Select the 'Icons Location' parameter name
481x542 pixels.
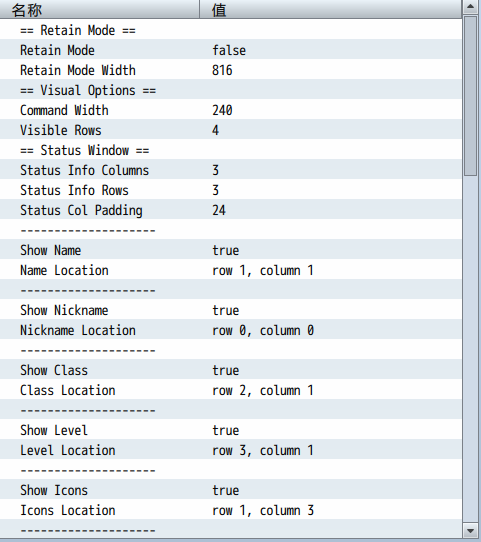(x=68, y=511)
